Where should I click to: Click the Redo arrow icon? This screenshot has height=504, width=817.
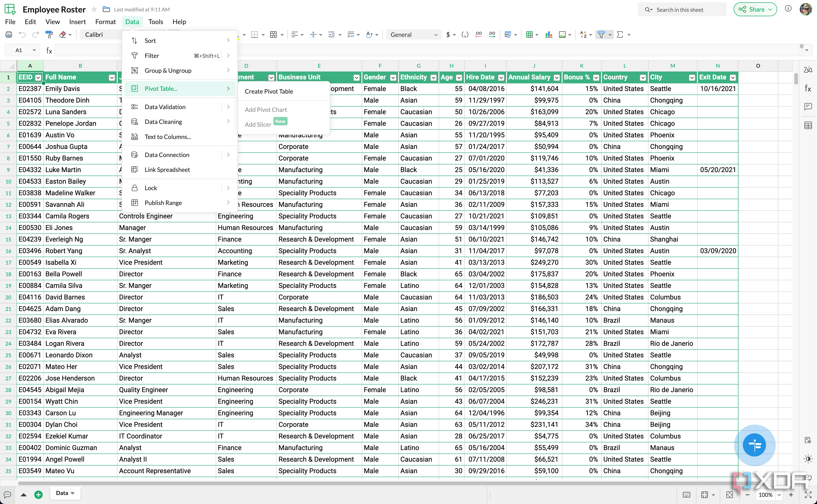tap(36, 35)
